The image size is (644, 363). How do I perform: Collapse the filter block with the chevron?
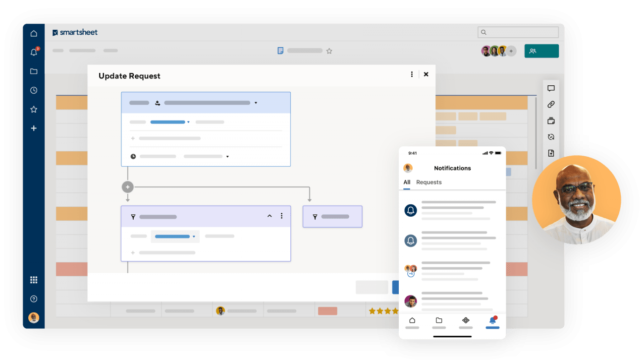(x=269, y=216)
